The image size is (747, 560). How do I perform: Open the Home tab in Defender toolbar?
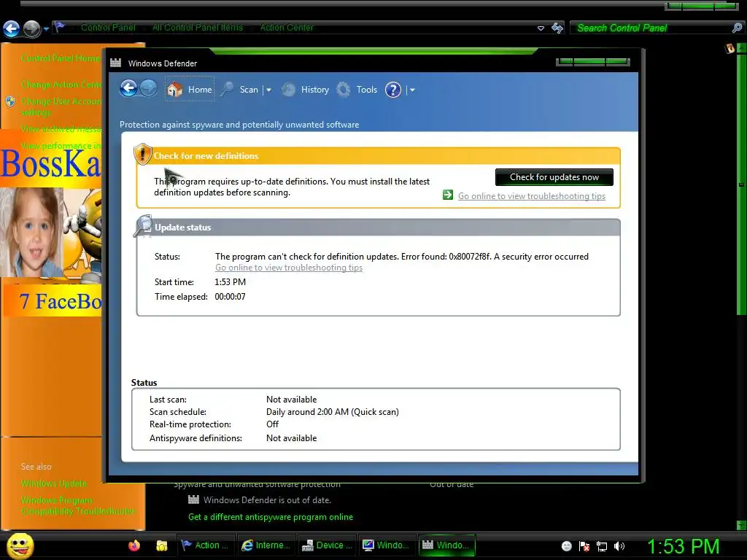190,89
